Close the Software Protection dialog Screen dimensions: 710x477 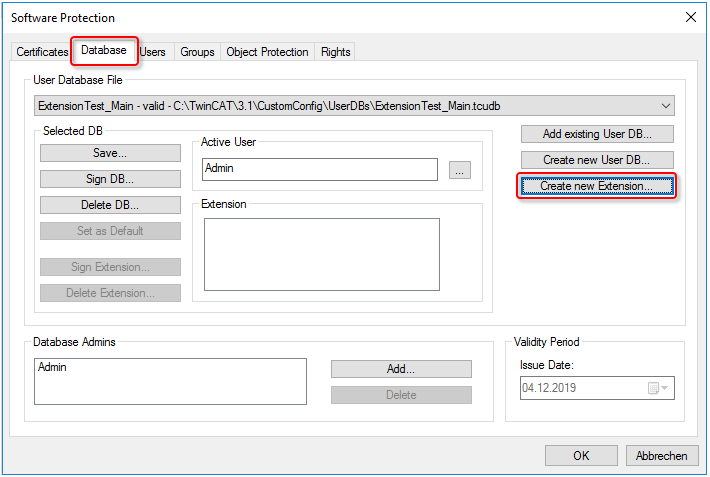691,17
